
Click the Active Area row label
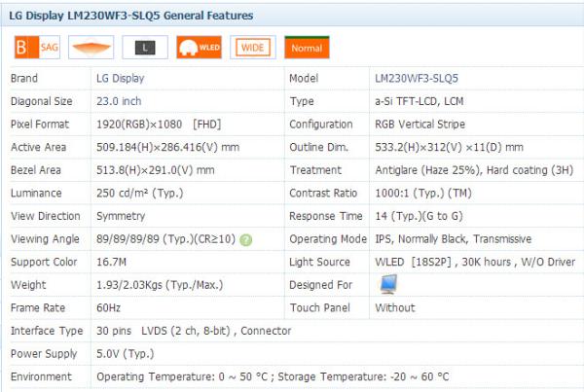click(38, 148)
